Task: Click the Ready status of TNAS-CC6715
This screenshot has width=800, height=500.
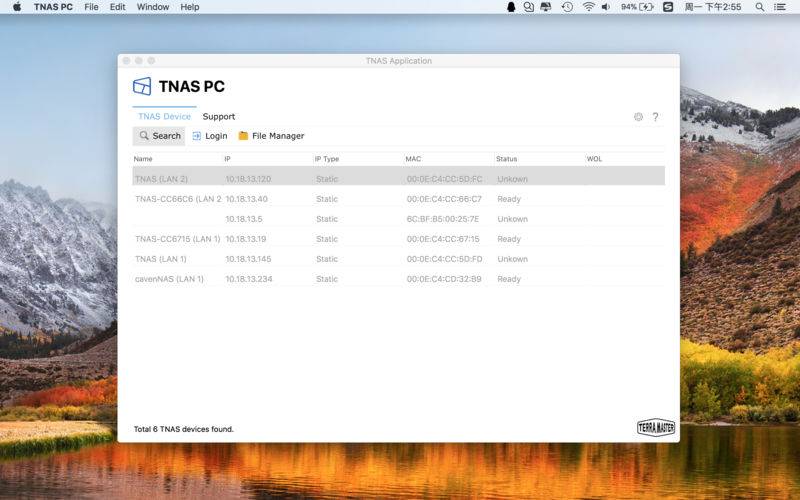Action: pos(509,239)
